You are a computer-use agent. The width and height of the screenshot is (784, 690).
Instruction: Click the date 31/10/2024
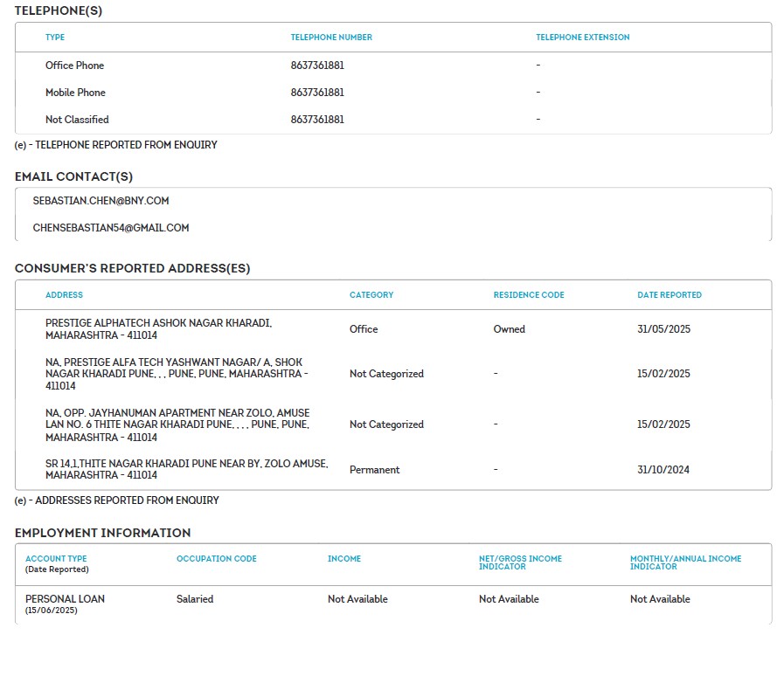[x=663, y=470]
